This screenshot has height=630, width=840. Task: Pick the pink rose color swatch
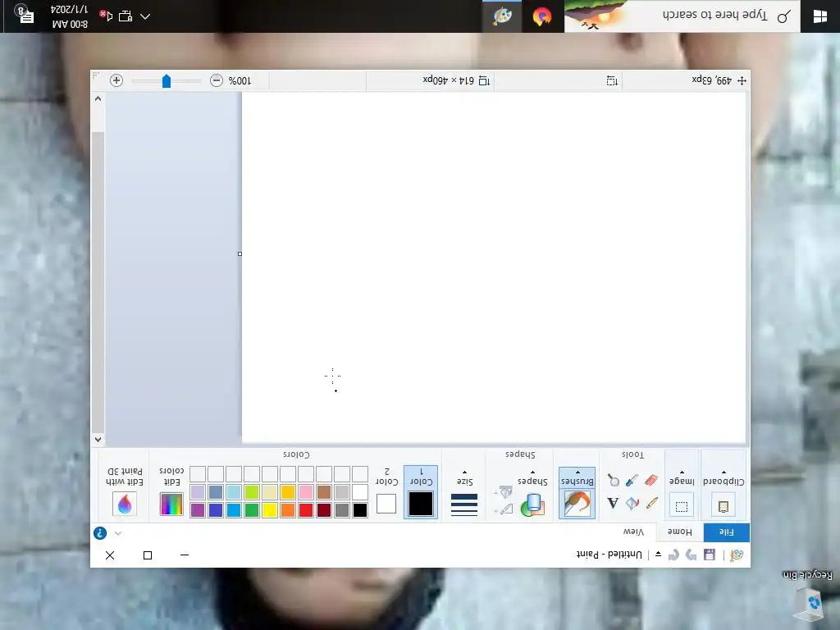pos(306,492)
